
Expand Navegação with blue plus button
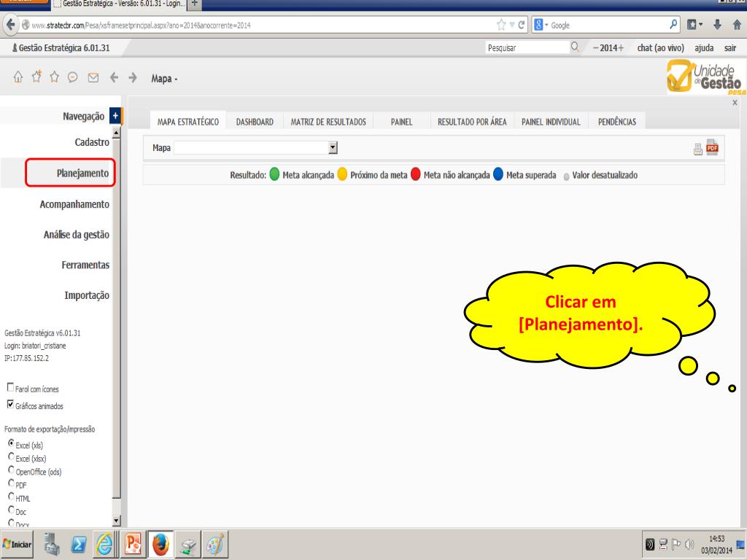[x=115, y=116]
